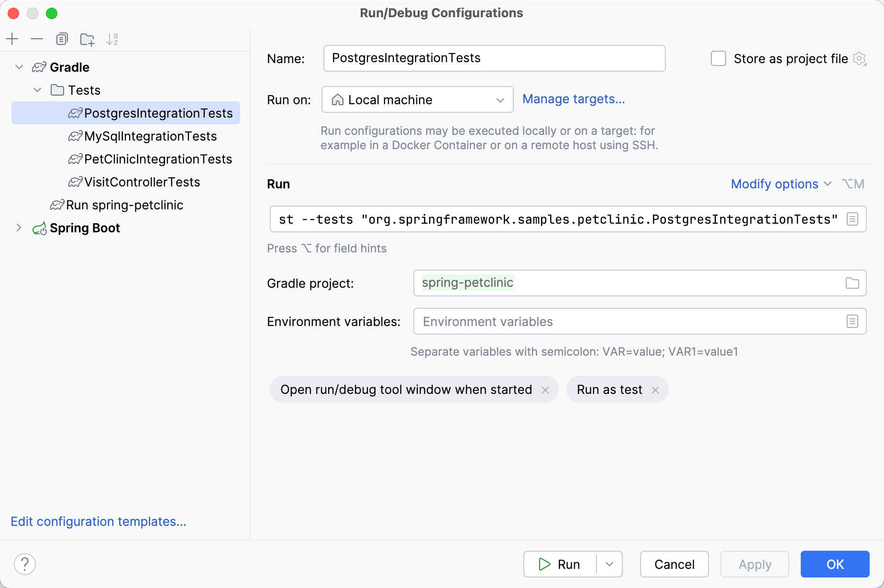This screenshot has width=884, height=588.
Task: Dismiss Open run/debug tool window option
Action: click(x=545, y=390)
